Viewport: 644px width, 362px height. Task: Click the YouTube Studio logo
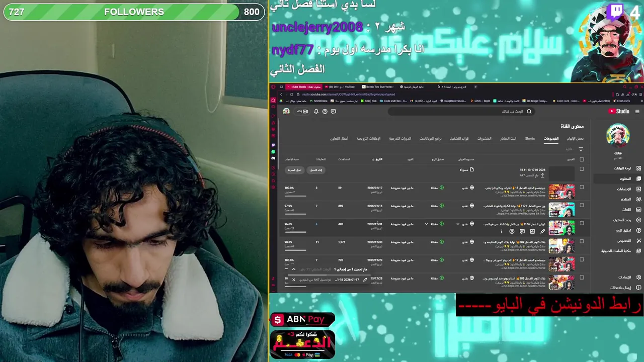point(619,111)
